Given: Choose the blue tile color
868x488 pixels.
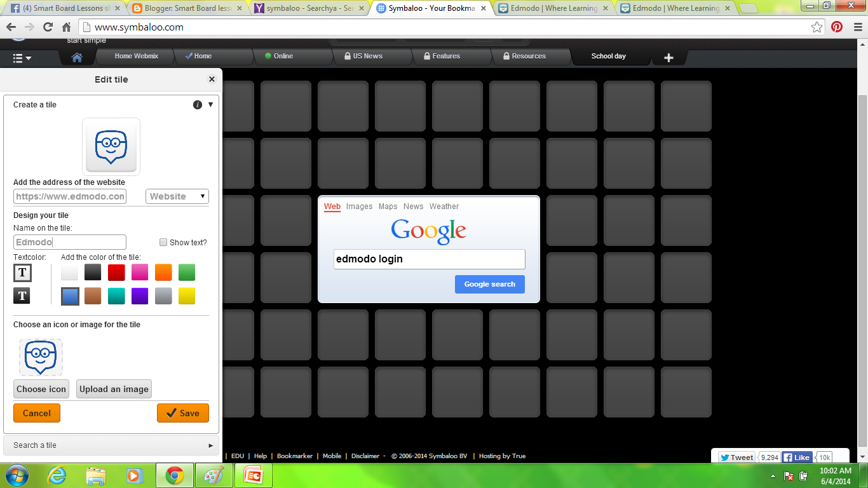Looking at the screenshot, I should 70,296.
